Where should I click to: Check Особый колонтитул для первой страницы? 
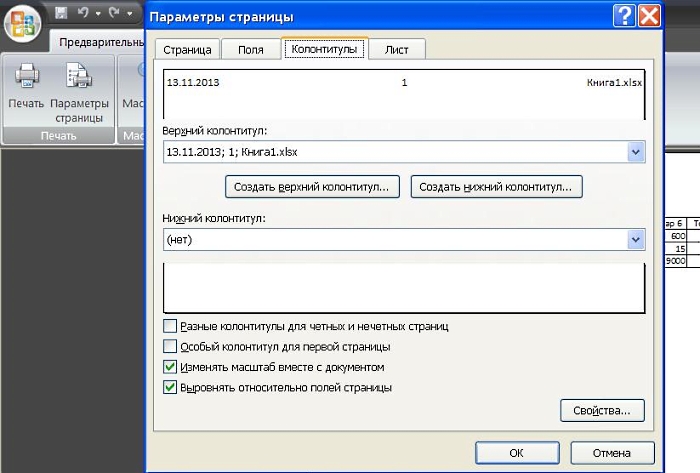(170, 347)
